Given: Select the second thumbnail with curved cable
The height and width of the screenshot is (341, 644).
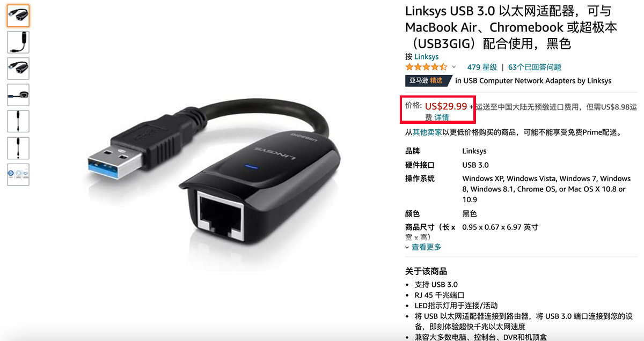Looking at the screenshot, I should (18, 42).
